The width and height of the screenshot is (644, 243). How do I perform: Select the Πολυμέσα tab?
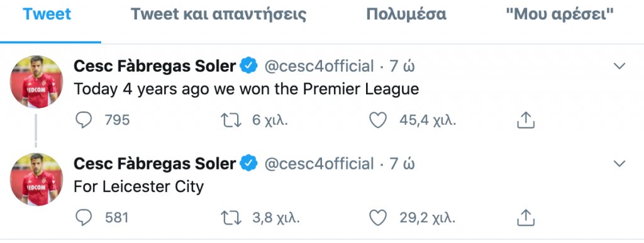point(406,14)
